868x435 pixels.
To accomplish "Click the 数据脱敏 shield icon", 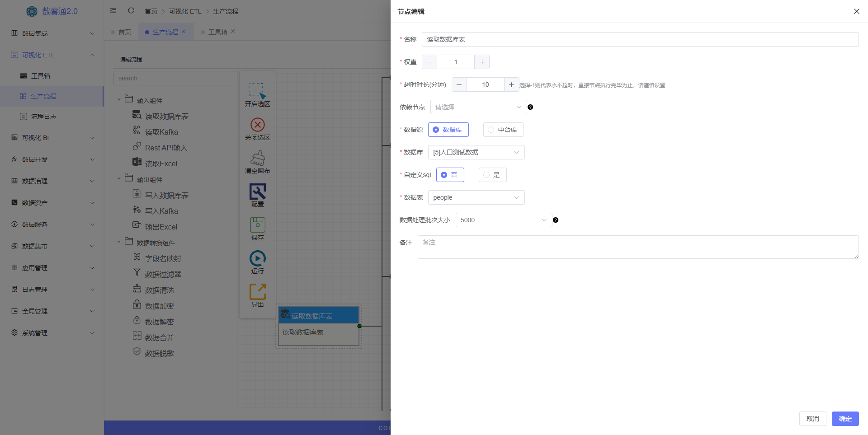I will coord(137,351).
